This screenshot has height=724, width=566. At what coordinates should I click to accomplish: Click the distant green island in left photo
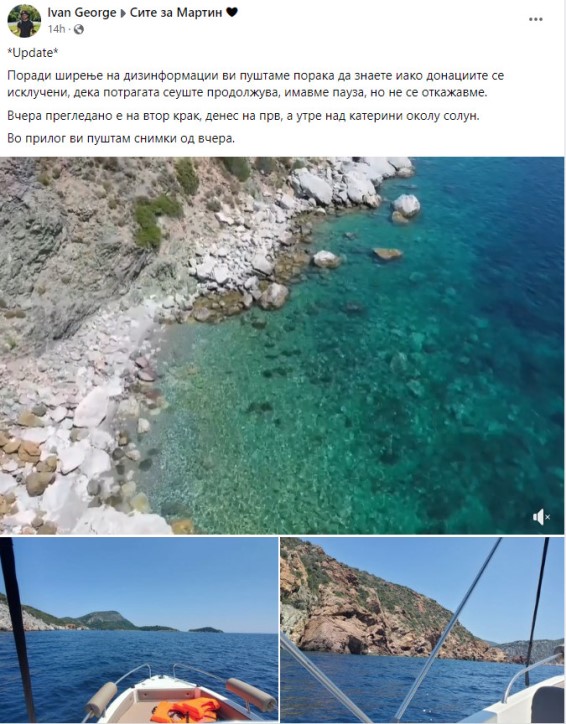(205, 629)
